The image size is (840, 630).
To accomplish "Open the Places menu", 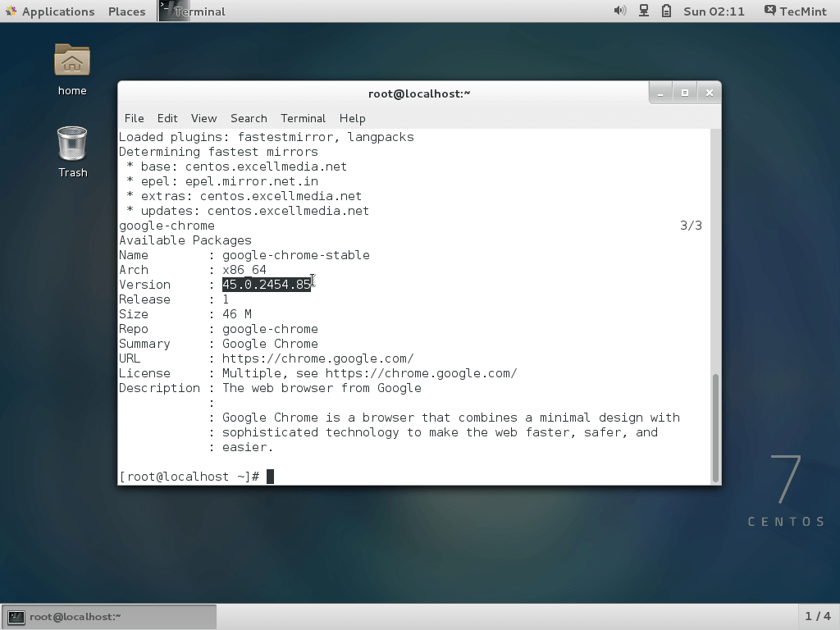I will (126, 11).
